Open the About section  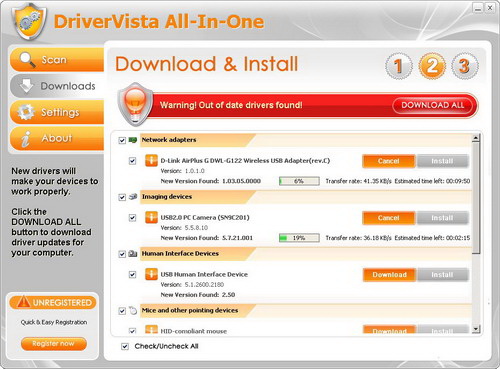[x=57, y=138]
